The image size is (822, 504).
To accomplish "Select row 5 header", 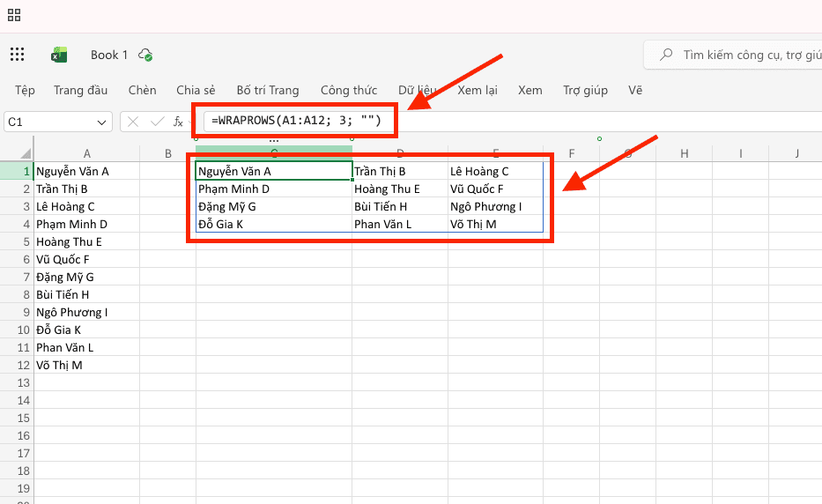I will (x=17, y=241).
